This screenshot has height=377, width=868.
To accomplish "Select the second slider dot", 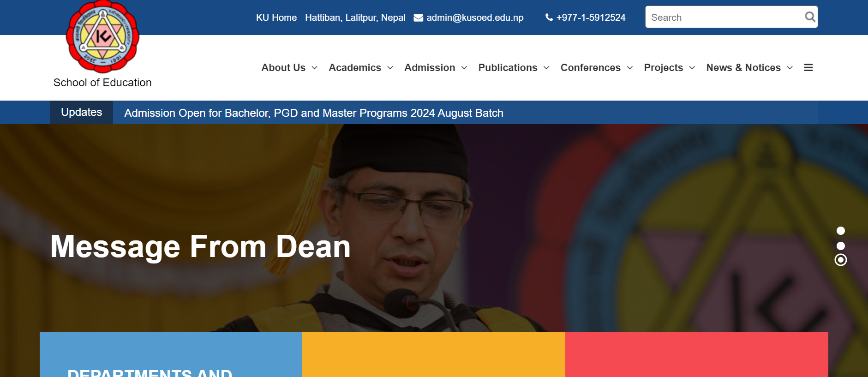I will [x=841, y=246].
